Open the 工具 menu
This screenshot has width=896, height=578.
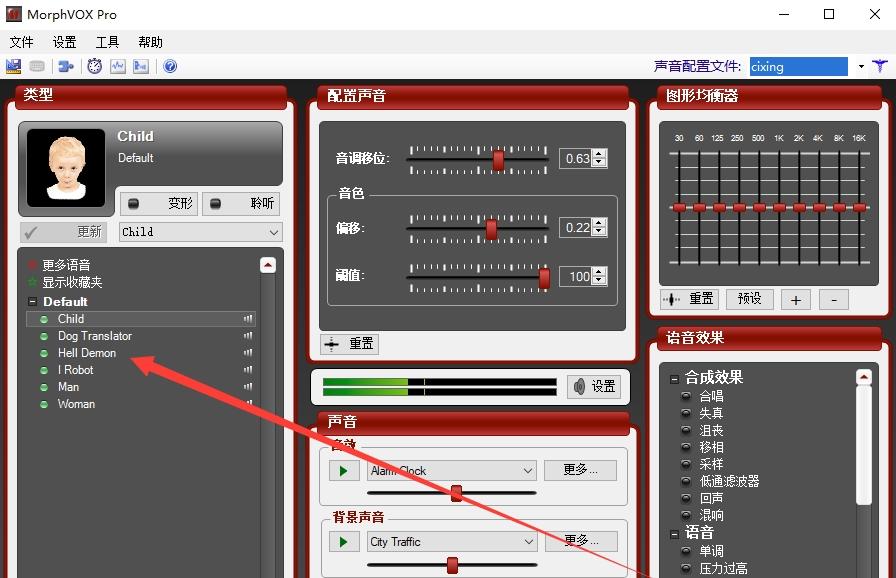[107, 42]
